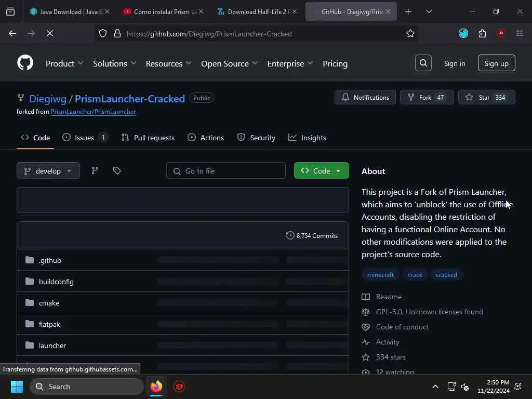Open the Insights tab
The height and width of the screenshot is (399, 532).
(x=307, y=137)
